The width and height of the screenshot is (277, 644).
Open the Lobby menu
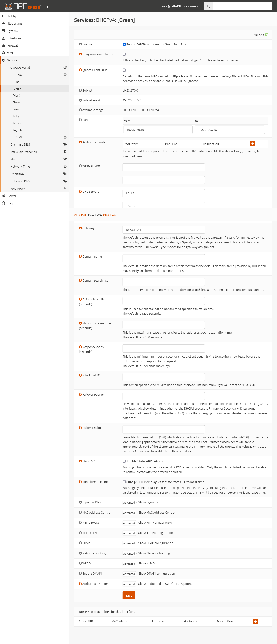click(x=35, y=16)
